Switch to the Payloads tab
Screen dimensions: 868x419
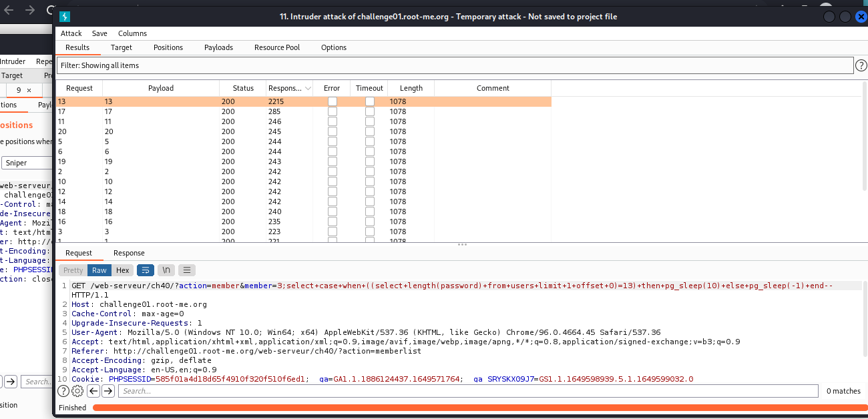(218, 47)
